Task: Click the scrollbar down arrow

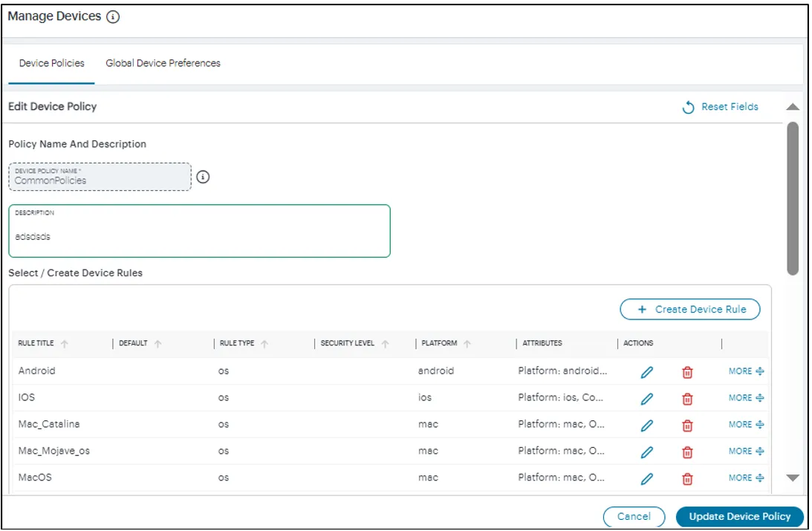Action: click(793, 478)
